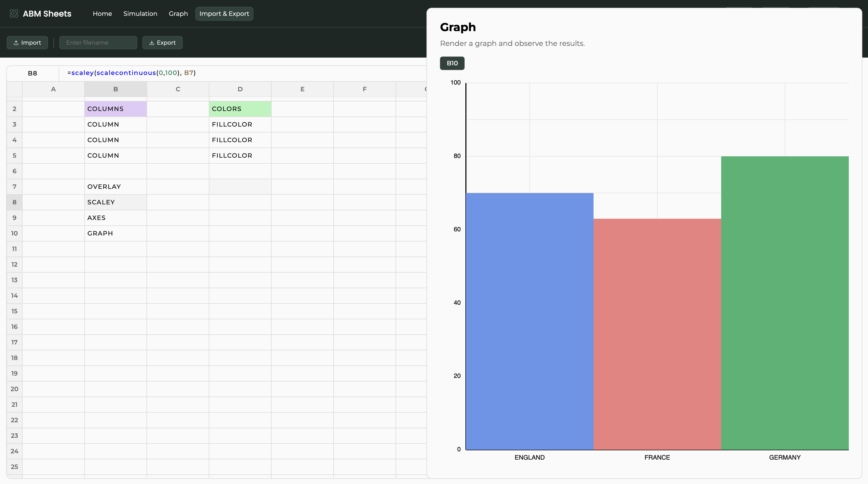Open the Simulation menu
The image size is (868, 484).
pyautogui.click(x=140, y=13)
